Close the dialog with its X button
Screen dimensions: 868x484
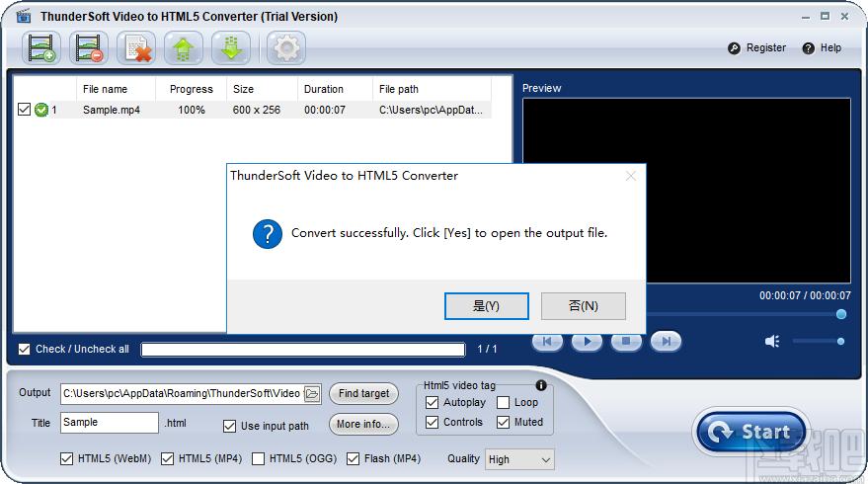[x=631, y=176]
